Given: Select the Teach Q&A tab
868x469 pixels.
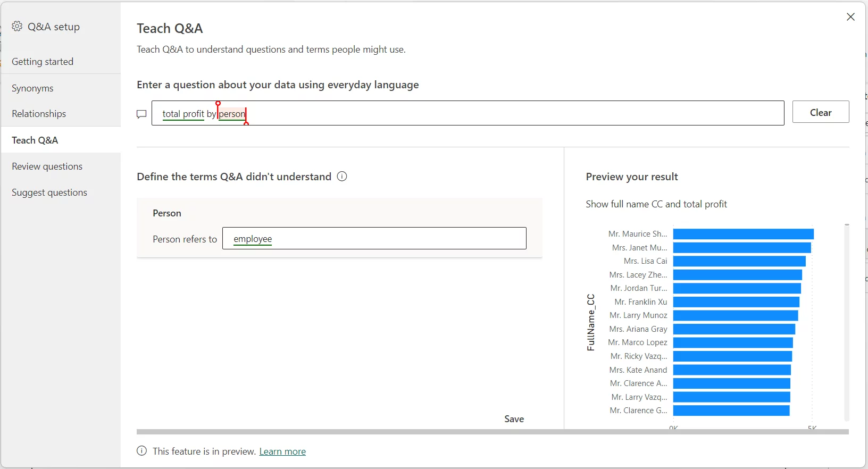Looking at the screenshot, I should pyautogui.click(x=35, y=140).
